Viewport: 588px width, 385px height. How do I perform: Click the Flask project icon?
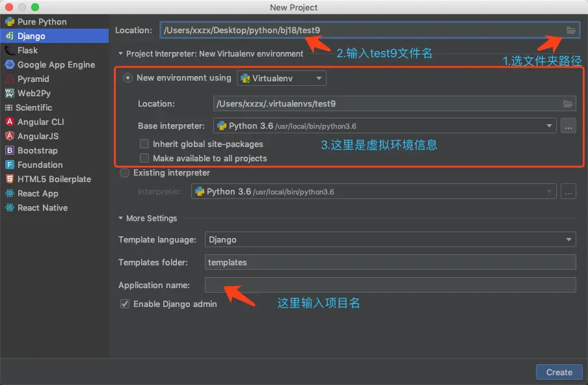point(10,50)
